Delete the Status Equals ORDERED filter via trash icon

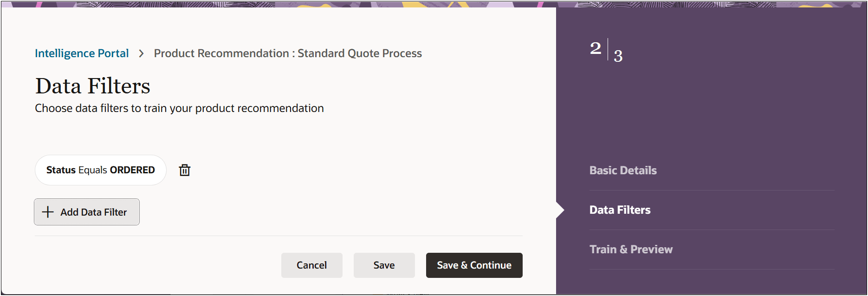185,170
